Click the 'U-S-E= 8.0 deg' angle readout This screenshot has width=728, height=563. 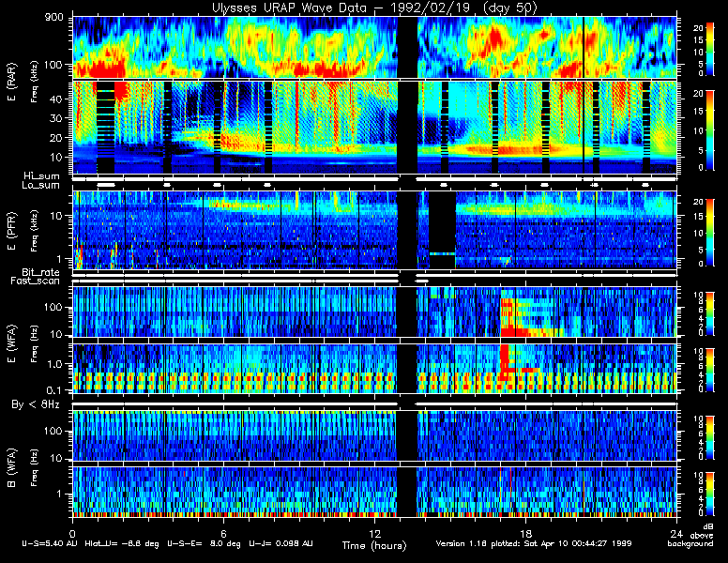point(204,543)
